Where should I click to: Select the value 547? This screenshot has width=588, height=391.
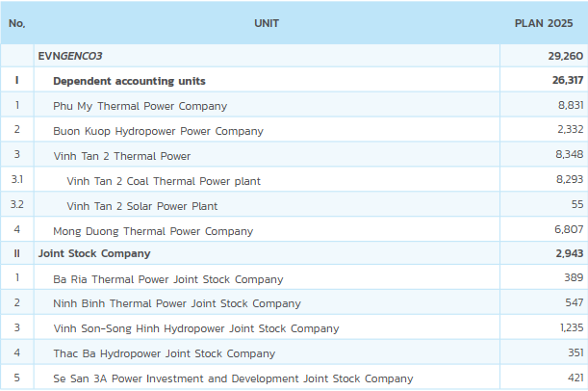tap(575, 302)
